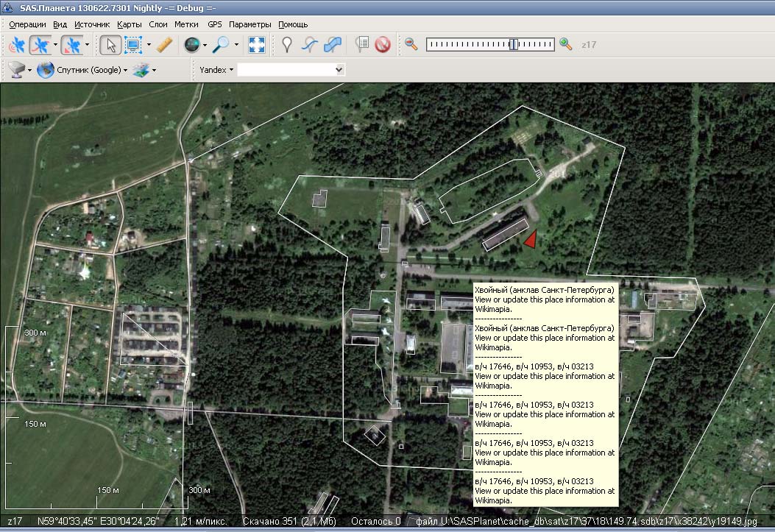This screenshot has width=775, height=532.
Task: Open the placemark manager list icon
Action: 361,45
